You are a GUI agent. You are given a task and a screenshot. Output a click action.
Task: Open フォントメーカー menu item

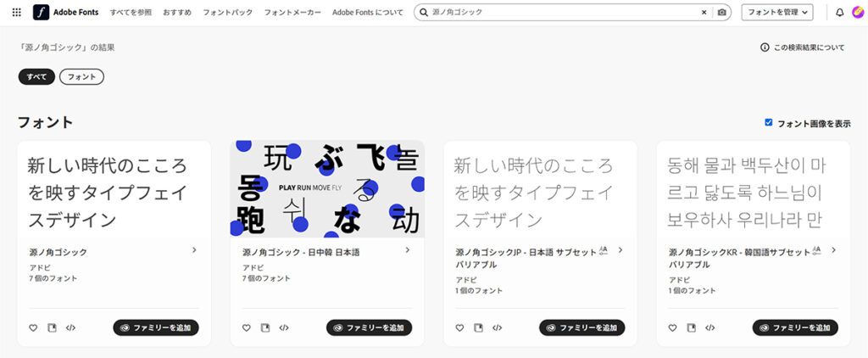292,12
